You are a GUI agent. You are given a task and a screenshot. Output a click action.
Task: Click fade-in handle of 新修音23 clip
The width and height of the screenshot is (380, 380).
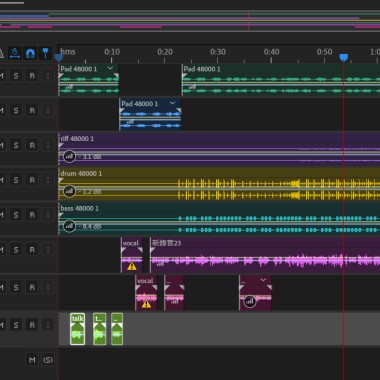click(x=152, y=250)
